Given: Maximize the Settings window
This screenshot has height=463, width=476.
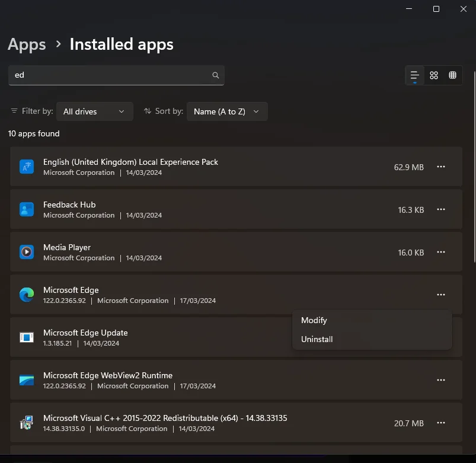Looking at the screenshot, I should pyautogui.click(x=436, y=9).
